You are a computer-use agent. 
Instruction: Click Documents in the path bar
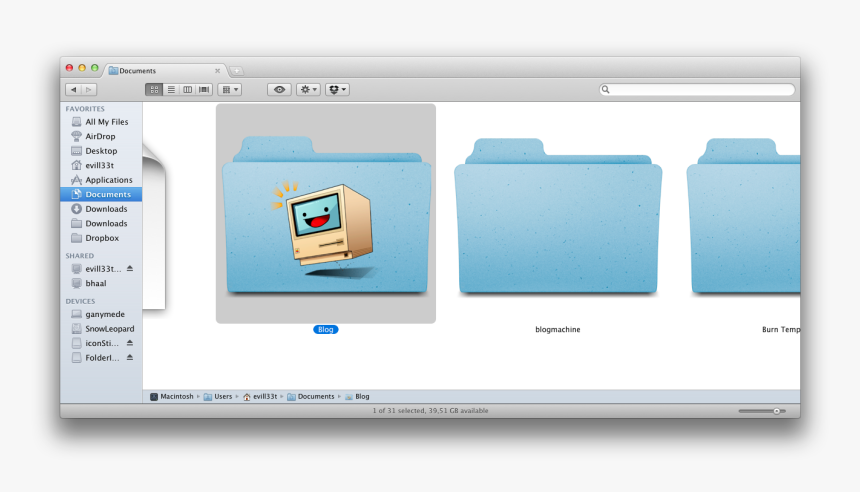coord(310,397)
